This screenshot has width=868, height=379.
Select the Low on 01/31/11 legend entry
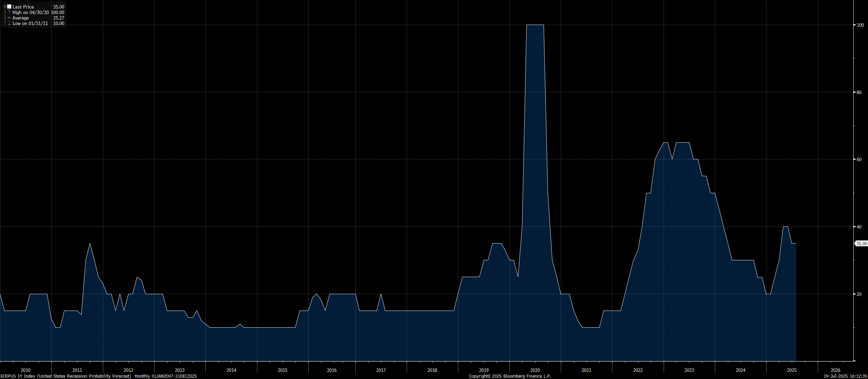(30, 23)
